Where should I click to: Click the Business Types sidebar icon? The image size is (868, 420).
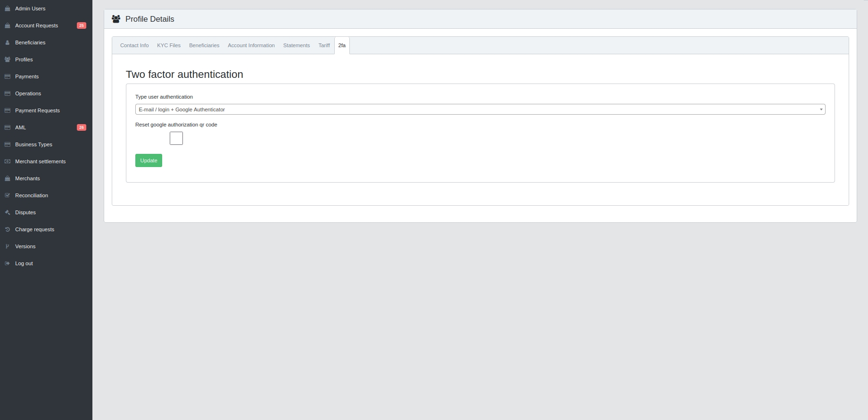click(x=8, y=144)
